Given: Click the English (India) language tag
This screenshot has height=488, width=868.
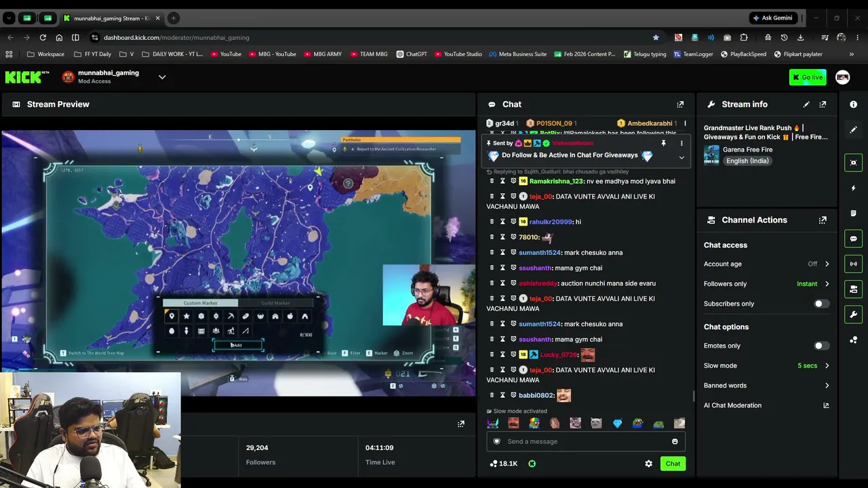Looking at the screenshot, I should (747, 161).
